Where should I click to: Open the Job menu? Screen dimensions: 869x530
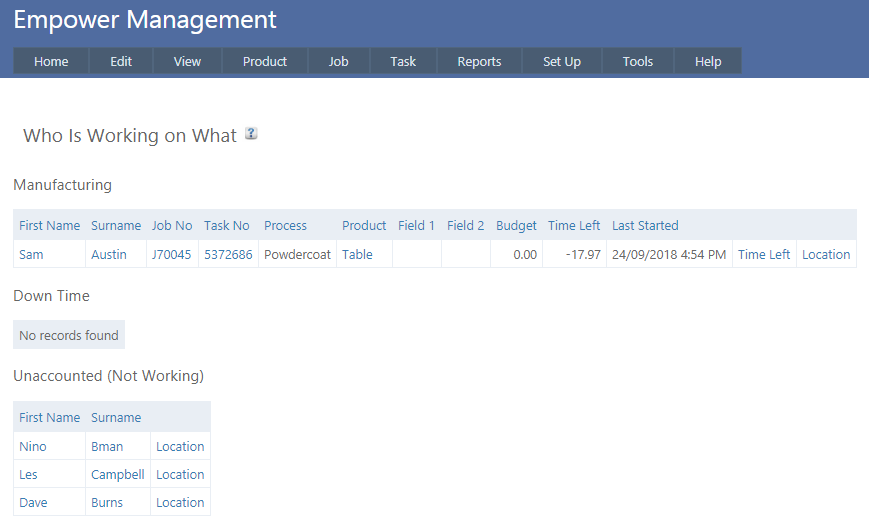point(339,61)
